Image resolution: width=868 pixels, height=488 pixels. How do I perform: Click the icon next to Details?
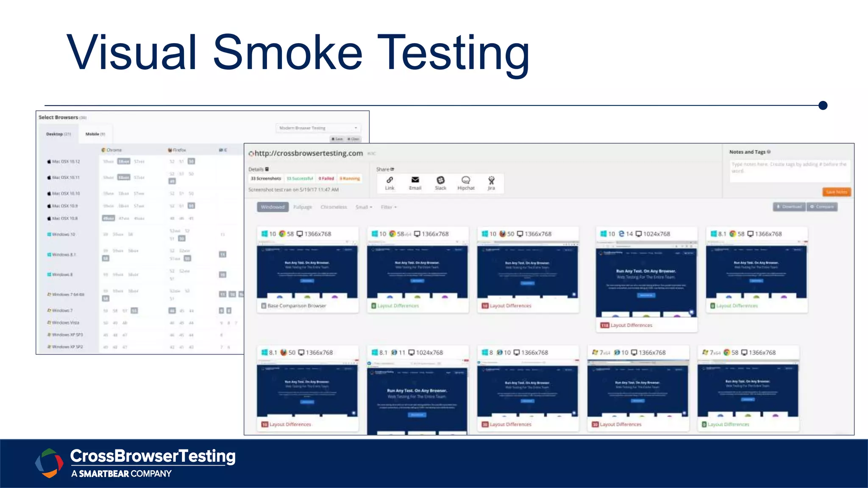coord(267,169)
